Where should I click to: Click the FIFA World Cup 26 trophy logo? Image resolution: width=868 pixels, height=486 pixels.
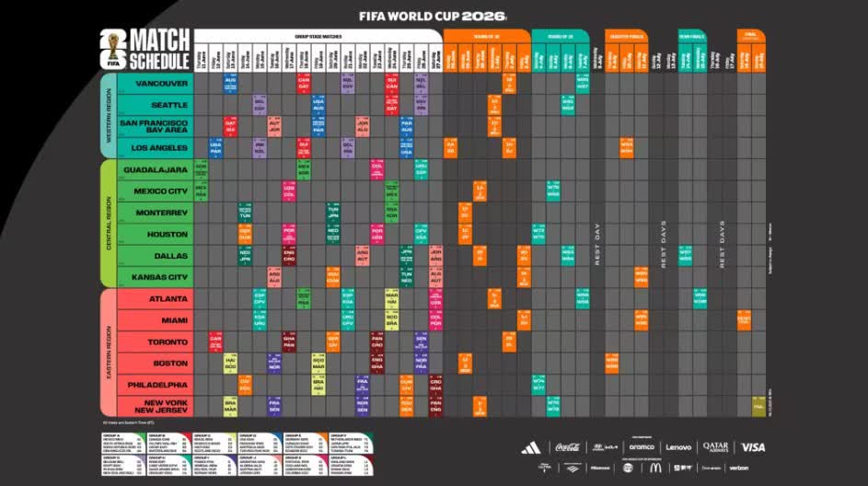112,49
